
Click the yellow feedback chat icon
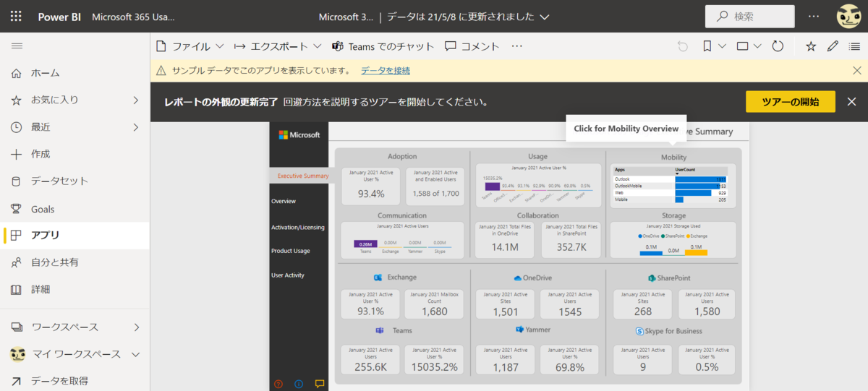319,384
